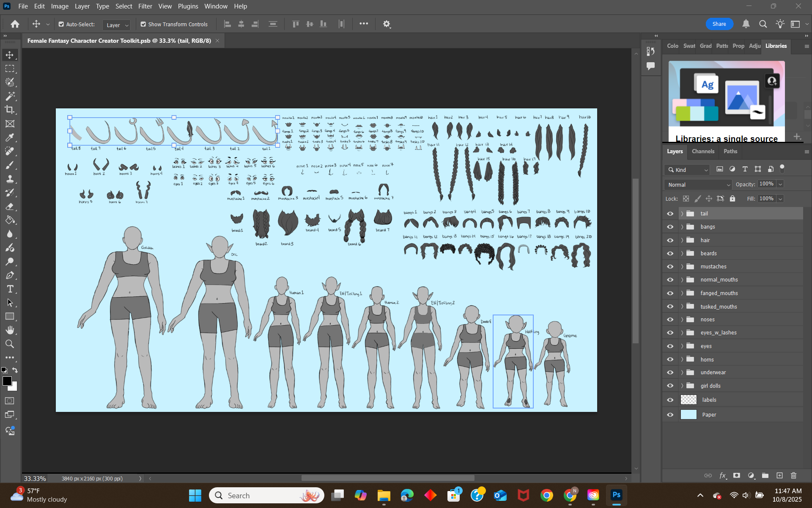The height and width of the screenshot is (508, 812).
Task: Click the Create new layer icon
Action: pyautogui.click(x=779, y=475)
